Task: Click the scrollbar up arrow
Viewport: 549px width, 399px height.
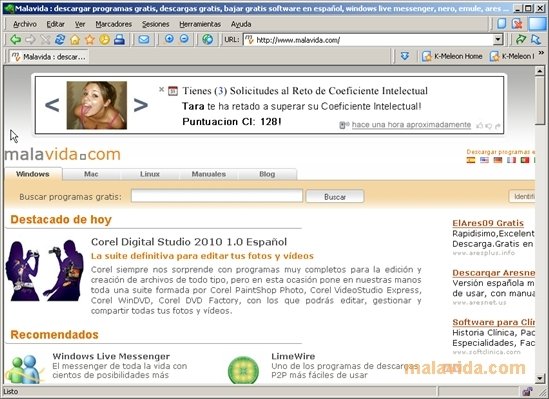Action: pyautogui.click(x=540, y=71)
